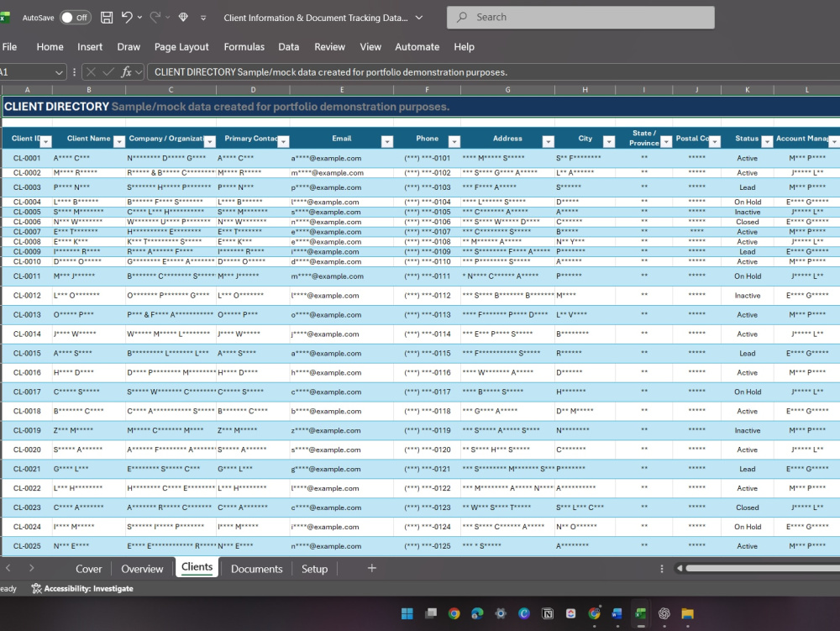Click the horizontal scroll left arrow
Viewport: 840px width, 631px height.
(680, 568)
